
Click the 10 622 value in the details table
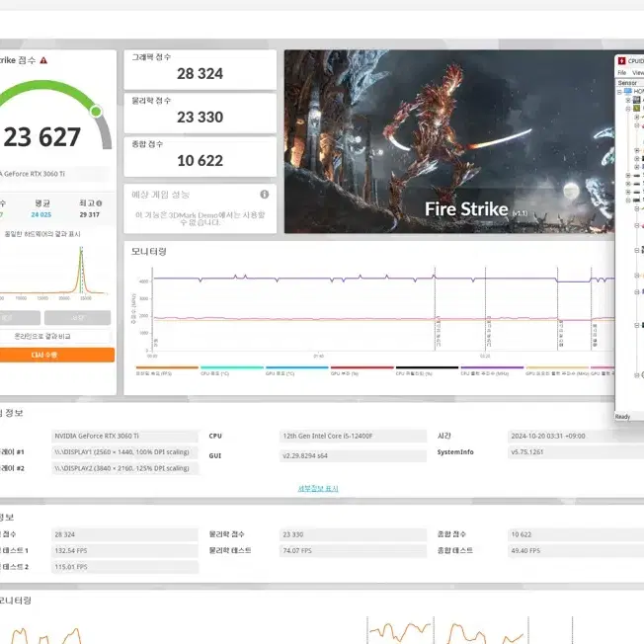576,534
